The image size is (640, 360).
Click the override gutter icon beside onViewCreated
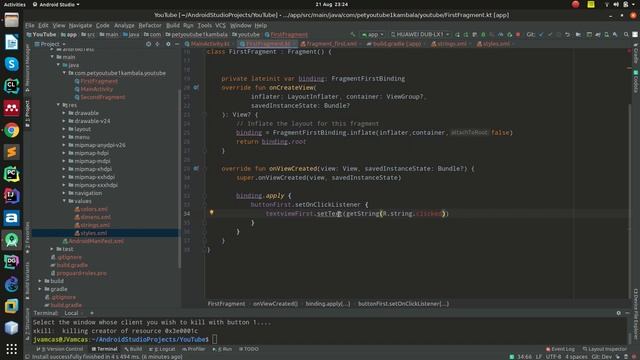196,168
